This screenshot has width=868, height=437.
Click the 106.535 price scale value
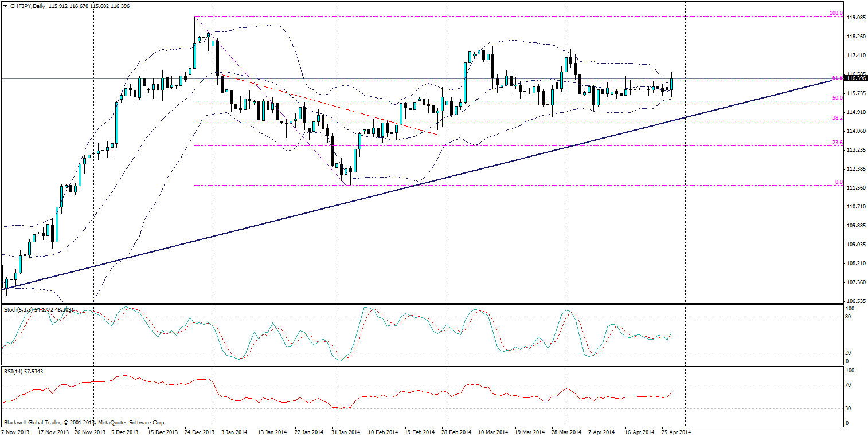click(x=855, y=301)
